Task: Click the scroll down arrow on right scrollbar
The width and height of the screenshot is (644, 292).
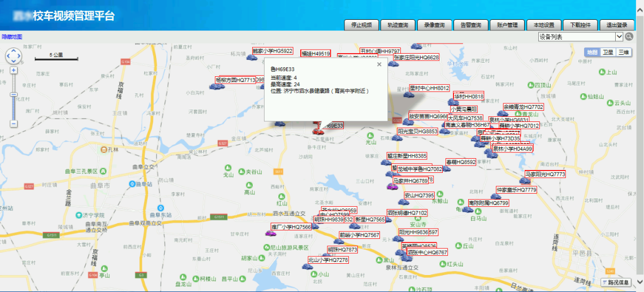Action: (x=640, y=282)
